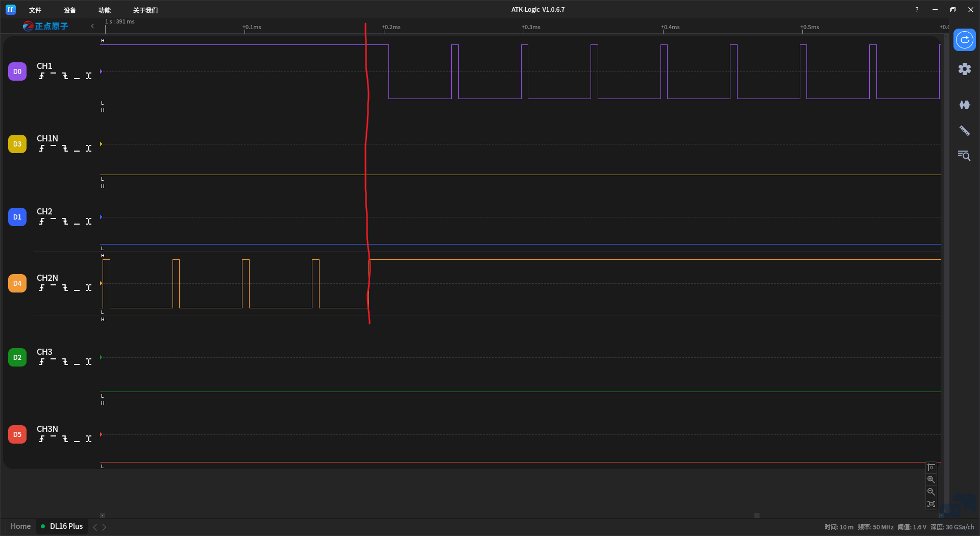The width and height of the screenshot is (980, 536).
Task: Click the green D2 channel badge
Action: [17, 357]
